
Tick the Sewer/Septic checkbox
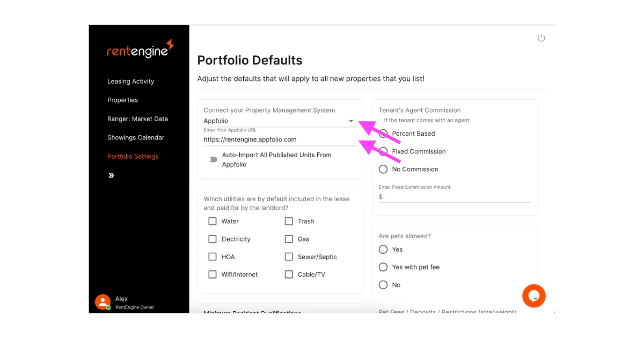(x=289, y=256)
